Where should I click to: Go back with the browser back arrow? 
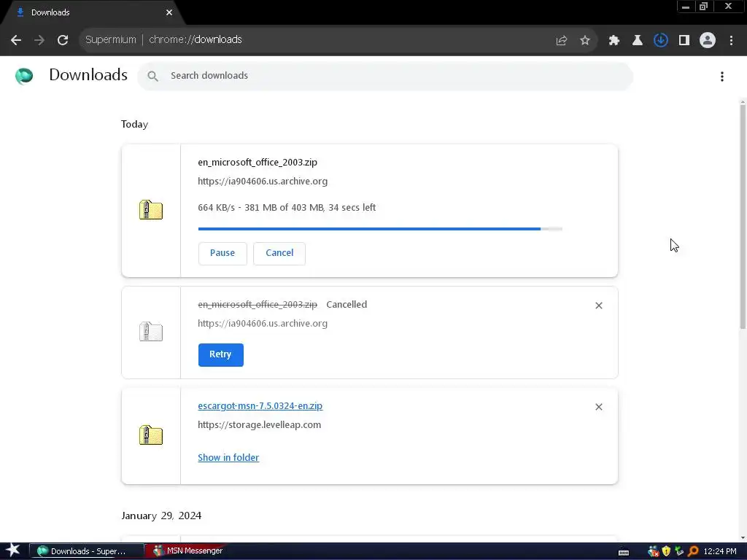(x=16, y=40)
